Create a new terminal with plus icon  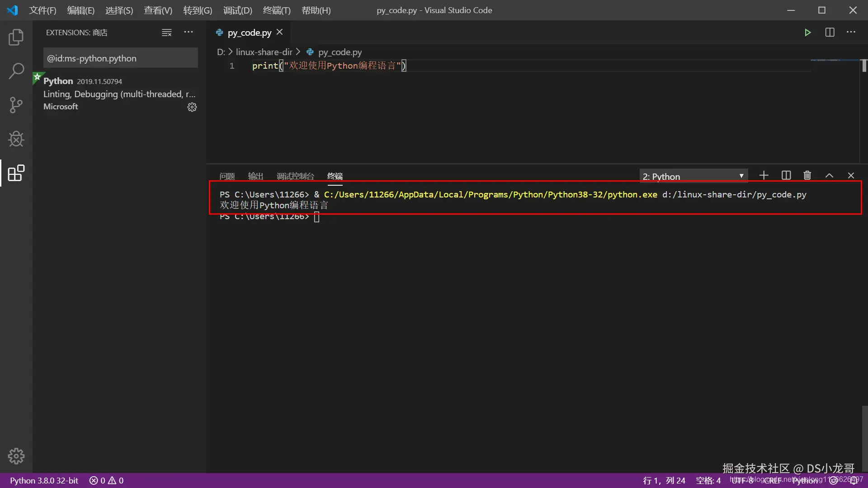(764, 175)
